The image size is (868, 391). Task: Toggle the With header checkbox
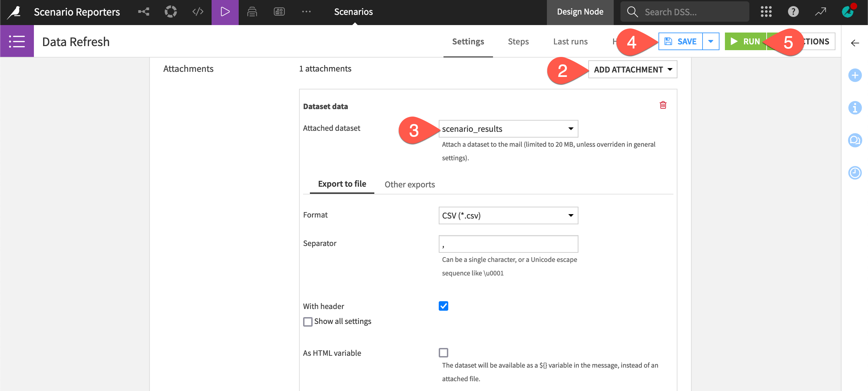coord(443,305)
